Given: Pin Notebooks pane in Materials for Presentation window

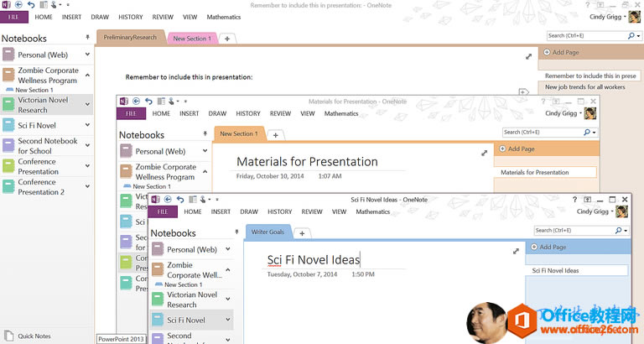Looking at the screenshot, I should (x=205, y=133).
